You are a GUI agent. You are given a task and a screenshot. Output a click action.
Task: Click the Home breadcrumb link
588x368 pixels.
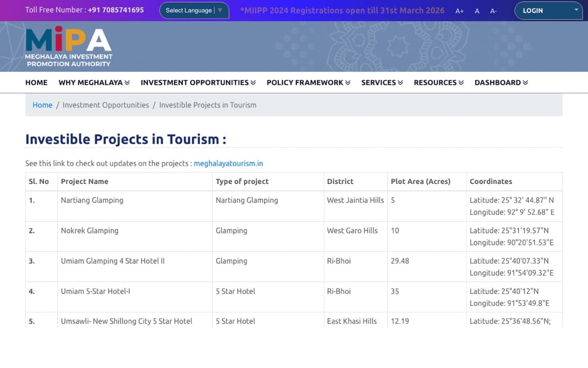pos(43,105)
